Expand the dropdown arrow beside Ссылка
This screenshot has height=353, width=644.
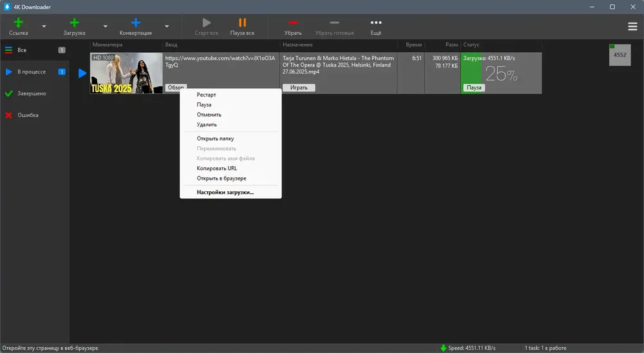[44, 26]
